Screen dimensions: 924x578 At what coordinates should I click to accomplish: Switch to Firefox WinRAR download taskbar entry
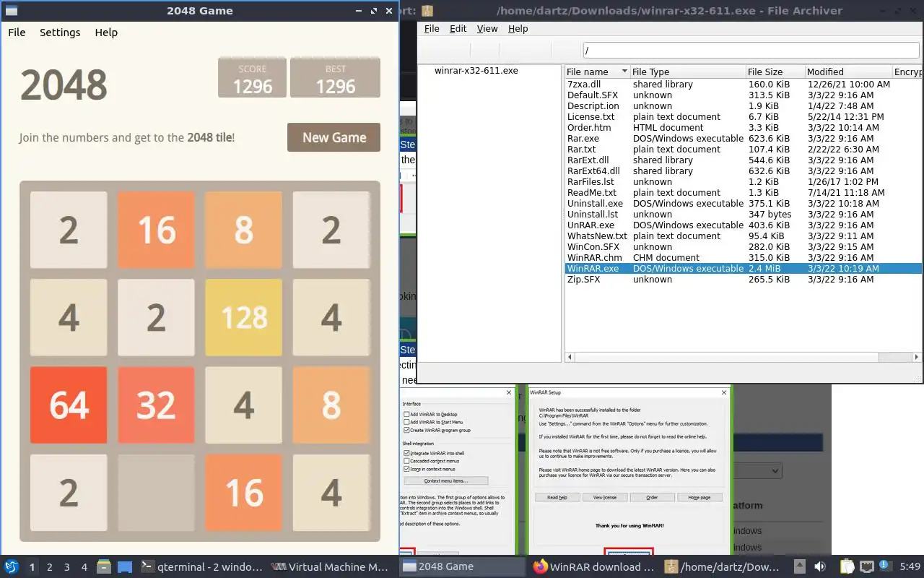tap(593, 567)
